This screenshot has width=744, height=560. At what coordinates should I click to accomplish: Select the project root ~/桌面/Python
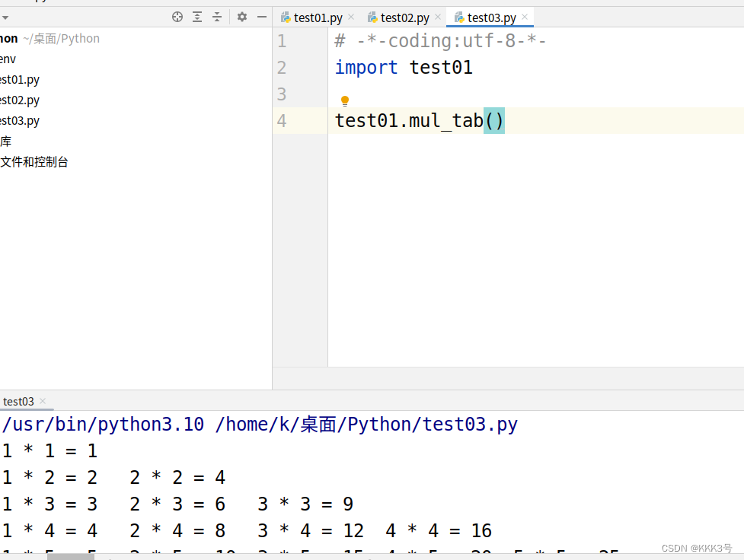[49, 38]
